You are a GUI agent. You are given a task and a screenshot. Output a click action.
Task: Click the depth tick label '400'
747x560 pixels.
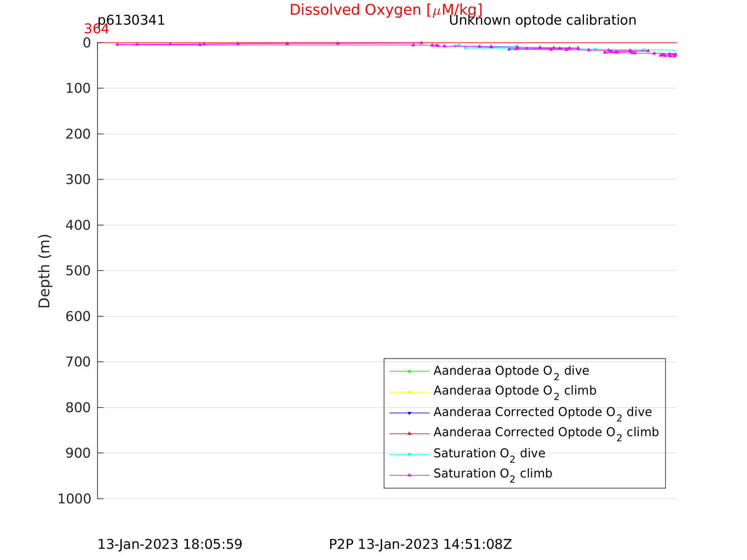point(78,225)
